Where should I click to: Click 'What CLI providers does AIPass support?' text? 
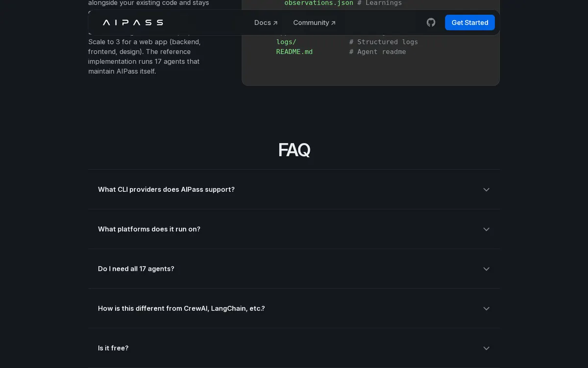[x=166, y=189]
